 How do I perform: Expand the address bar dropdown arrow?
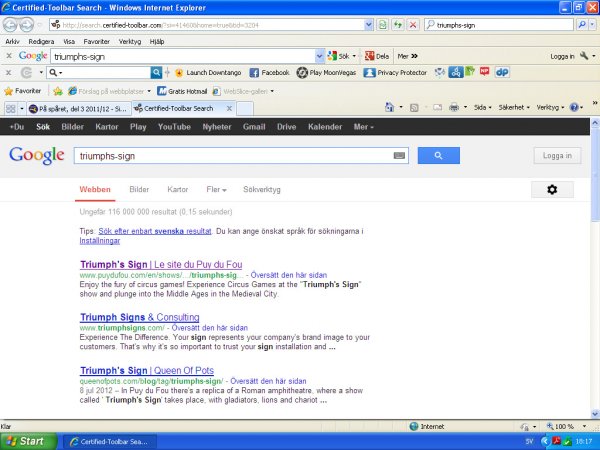[x=368, y=25]
